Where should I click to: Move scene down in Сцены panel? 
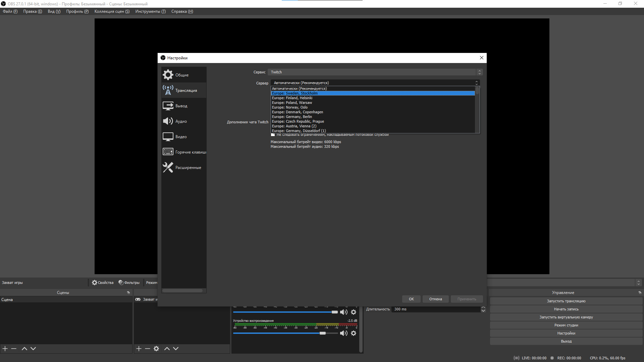pyautogui.click(x=33, y=349)
